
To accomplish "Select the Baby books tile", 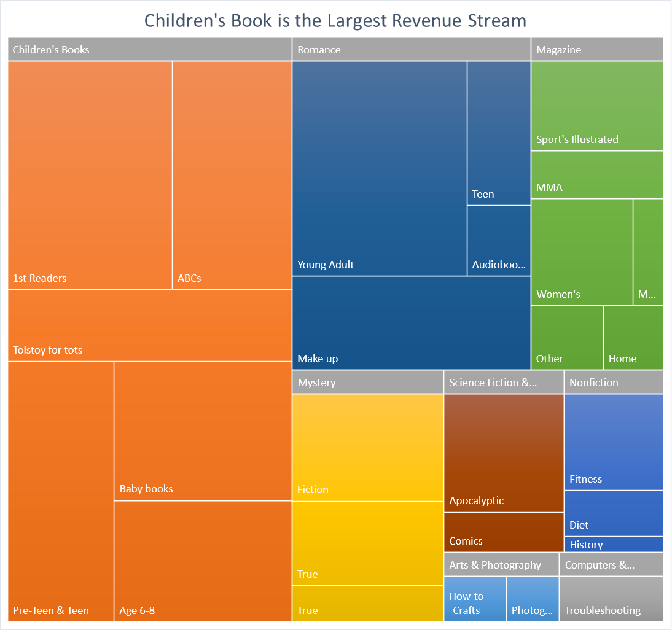I will pyautogui.click(x=203, y=431).
